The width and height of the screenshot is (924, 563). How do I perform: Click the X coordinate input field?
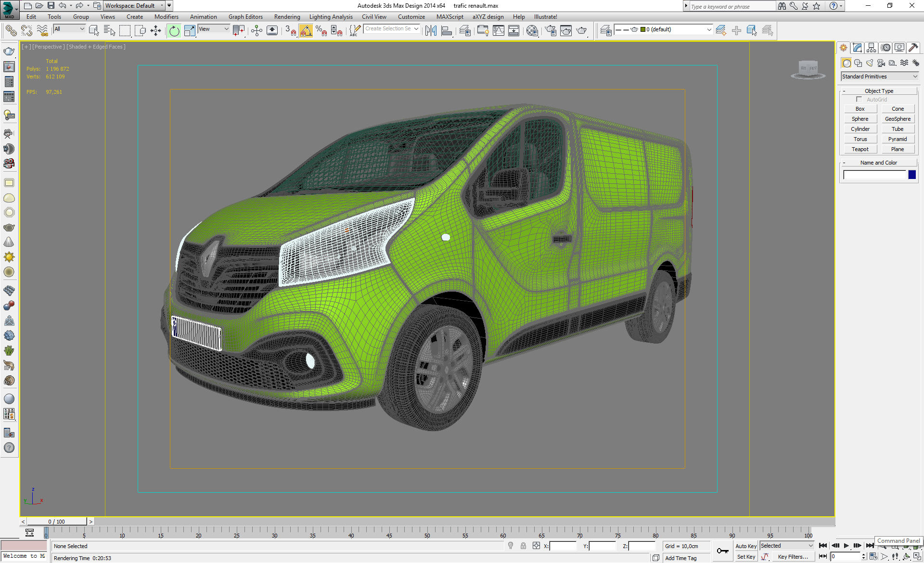coord(563,546)
